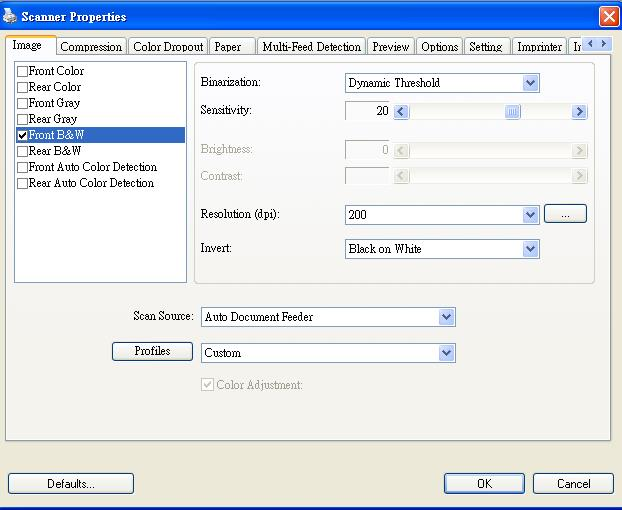
Task: Open the Multi-Feed Detection tab
Action: [x=311, y=47]
